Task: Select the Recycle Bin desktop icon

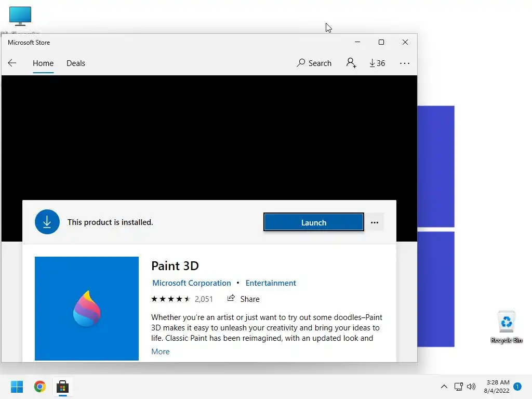Action: [x=506, y=327]
